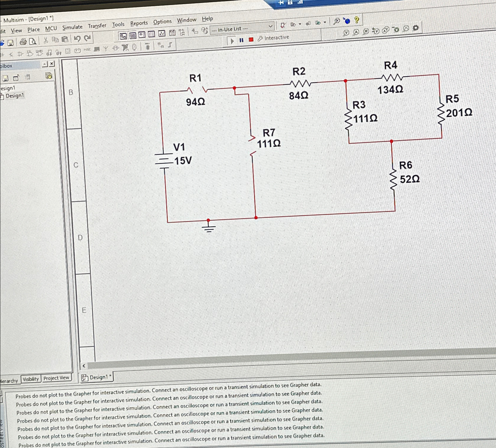The width and height of the screenshot is (496, 448).
Task: Collapse the Design Toolbox with the arrow button
Action: tap(45, 64)
